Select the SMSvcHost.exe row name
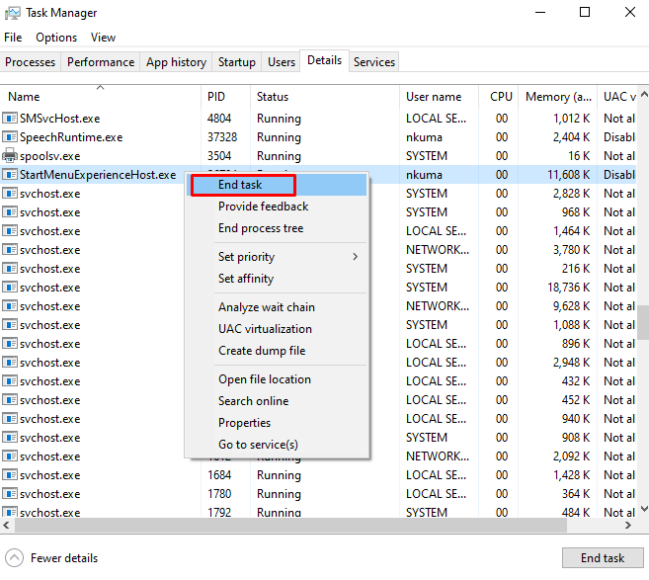The image size is (649, 580). click(x=60, y=118)
